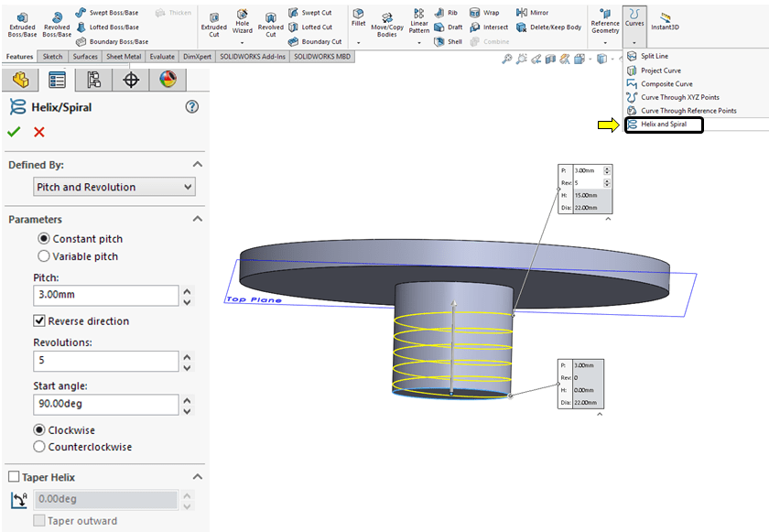The width and height of the screenshot is (769, 532).
Task: Expand the Curves dropdown arrow
Action: 634,43
